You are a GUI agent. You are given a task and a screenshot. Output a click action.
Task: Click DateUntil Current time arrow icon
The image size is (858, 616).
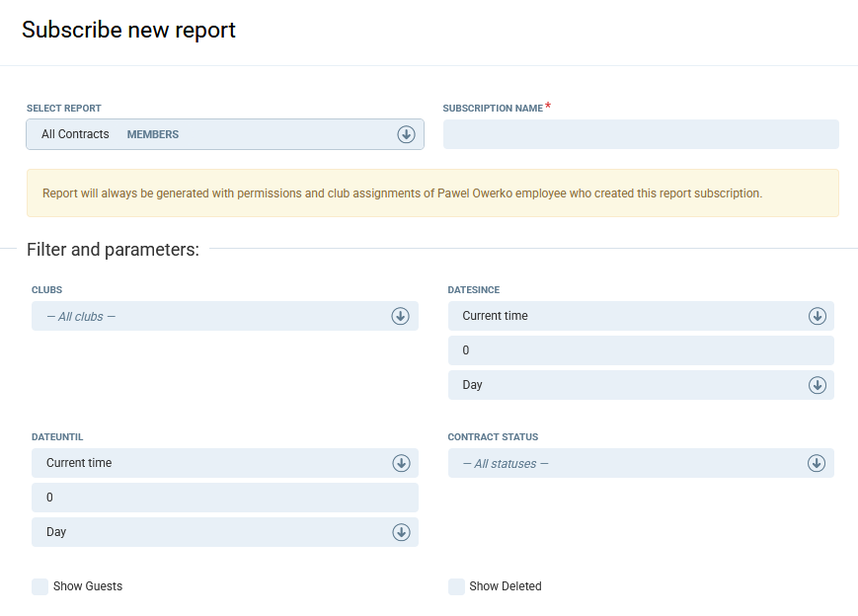(401, 463)
